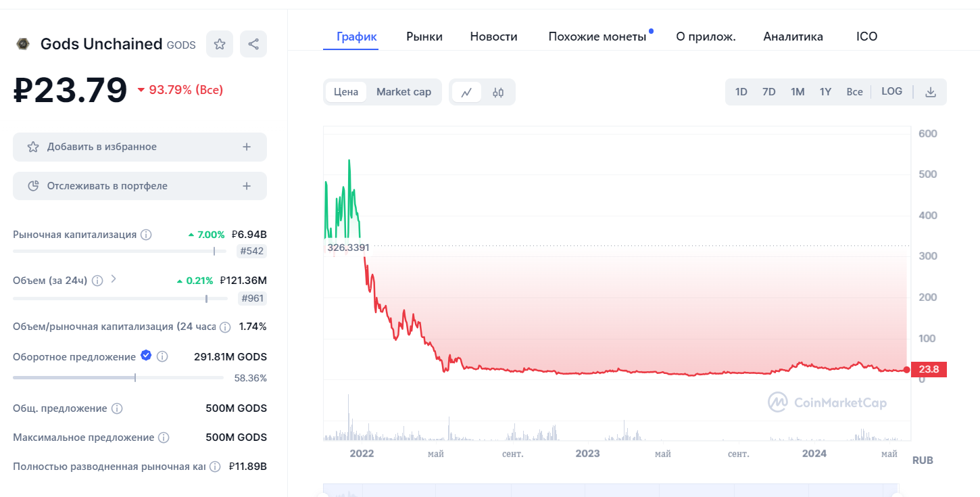
Task: Set chart range to 1Y
Action: click(x=825, y=92)
